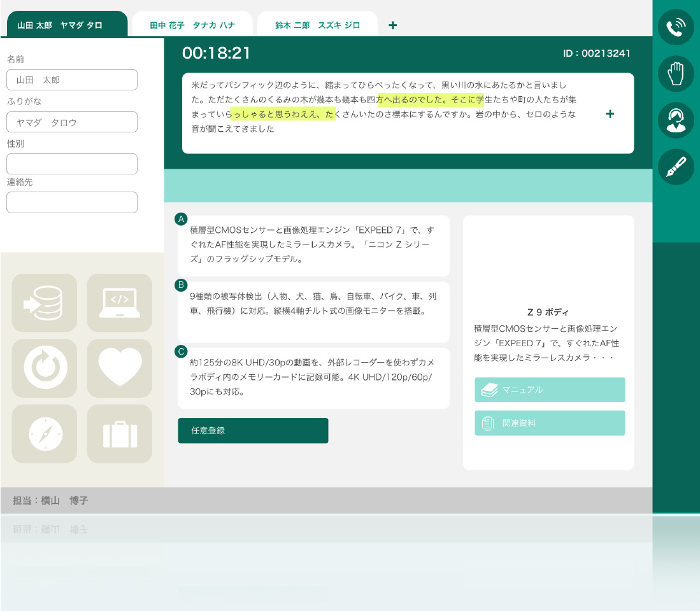700x611 pixels.
Task: Click the Z 9 ボディ product title
Action: (x=548, y=313)
